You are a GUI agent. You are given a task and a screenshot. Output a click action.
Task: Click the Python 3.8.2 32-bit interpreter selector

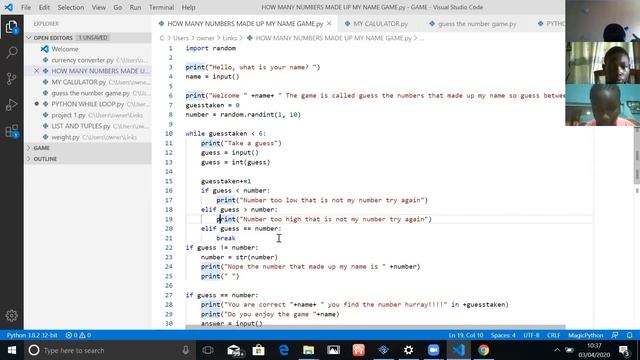(32, 335)
